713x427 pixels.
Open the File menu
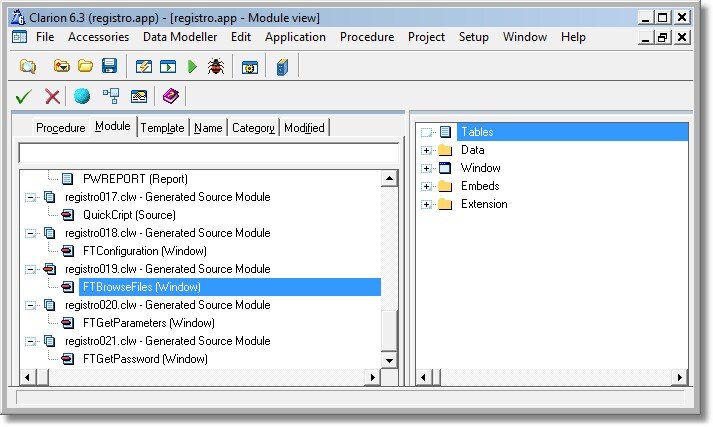click(x=45, y=37)
